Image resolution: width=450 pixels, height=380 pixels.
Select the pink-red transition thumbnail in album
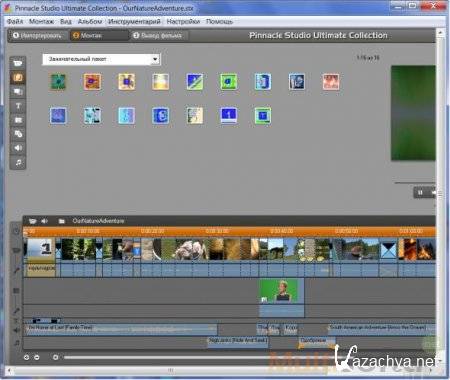click(x=331, y=82)
